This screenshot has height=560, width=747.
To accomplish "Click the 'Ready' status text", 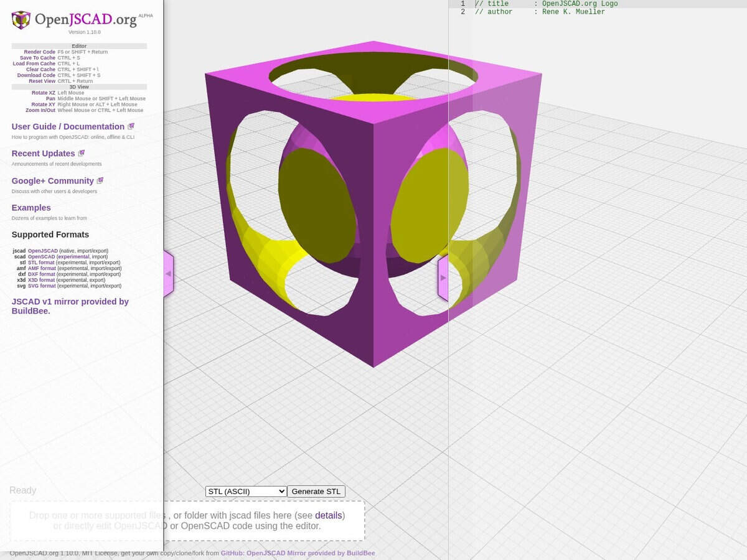I will pyautogui.click(x=23, y=490).
